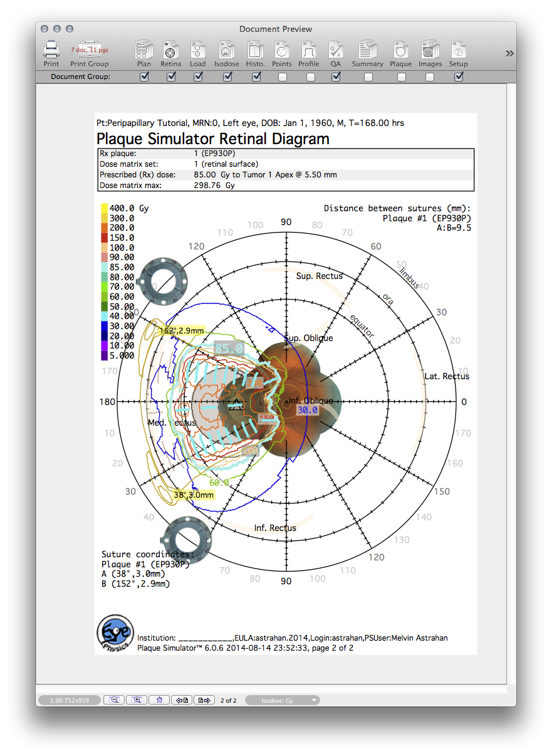Click the Dose matrix max 298.76 value
The height and width of the screenshot is (756, 552).
[214, 186]
